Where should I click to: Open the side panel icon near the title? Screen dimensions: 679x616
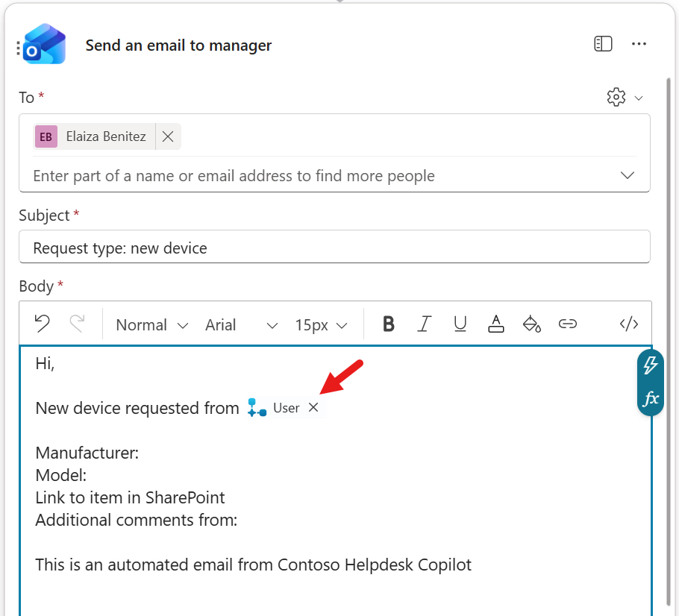click(x=602, y=44)
